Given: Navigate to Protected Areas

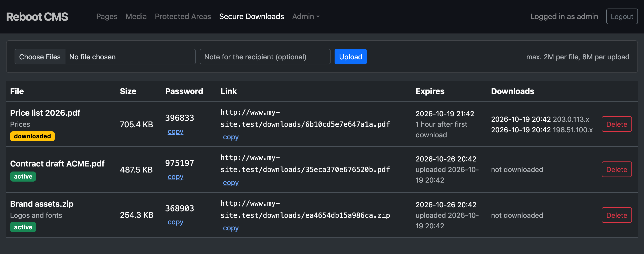Looking at the screenshot, I should [183, 17].
